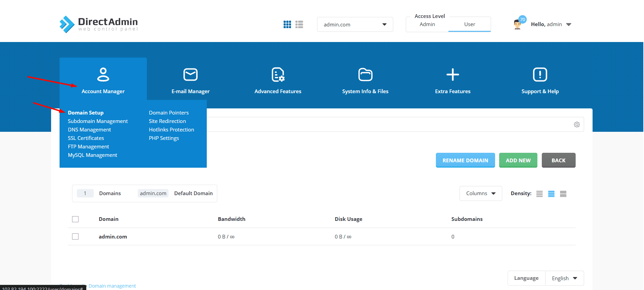Click the RENAME DOMAIN button
644x290 pixels.
point(465,160)
